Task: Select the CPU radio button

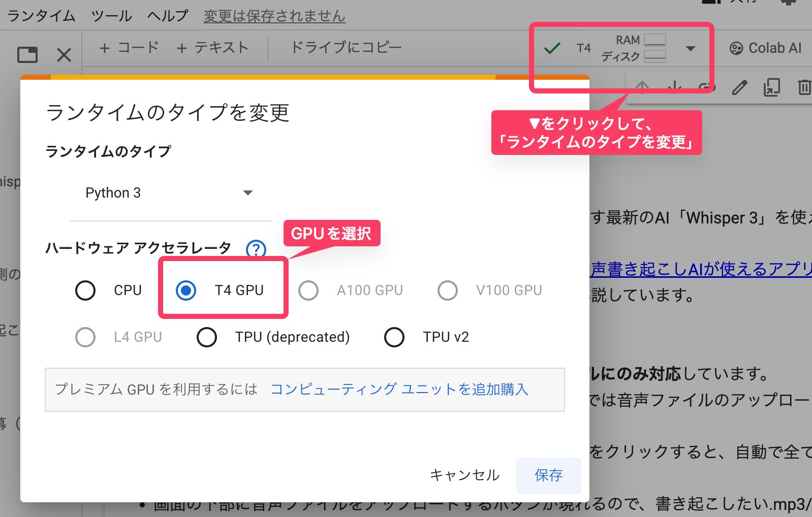Action: click(85, 290)
